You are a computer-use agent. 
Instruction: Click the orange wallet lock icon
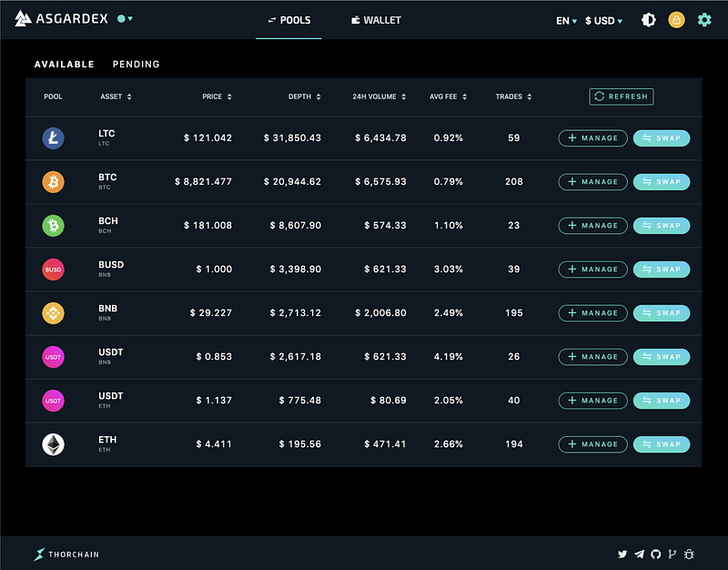tap(676, 20)
